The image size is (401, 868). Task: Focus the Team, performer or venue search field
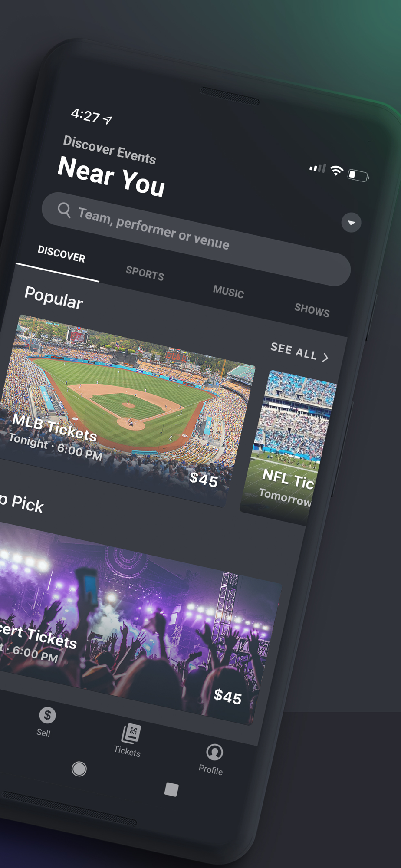point(196,239)
